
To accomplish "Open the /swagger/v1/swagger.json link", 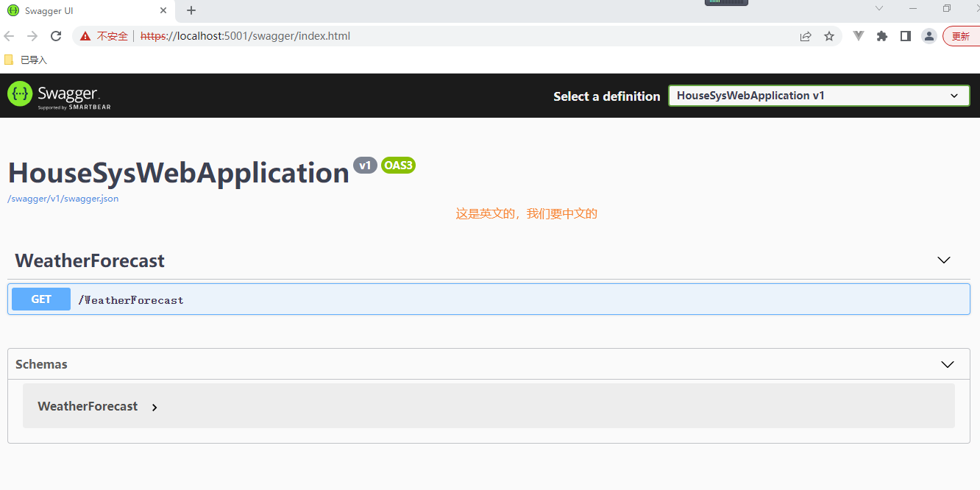I will pos(63,199).
